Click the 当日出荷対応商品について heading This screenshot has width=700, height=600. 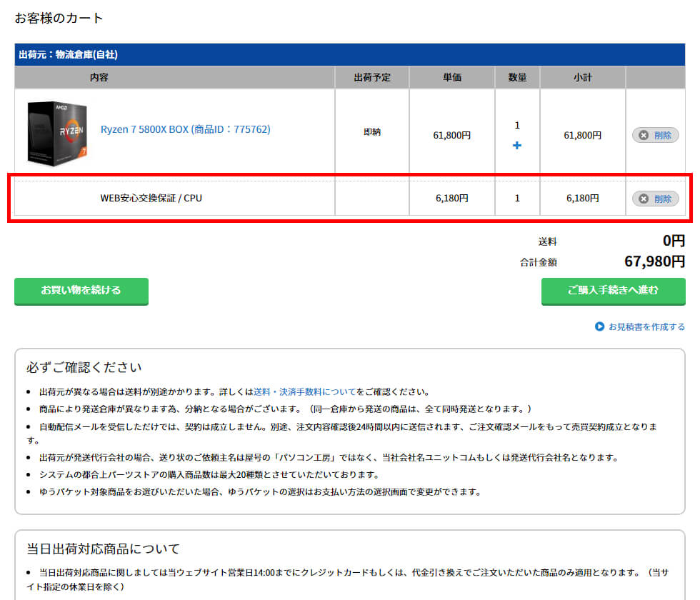[x=103, y=549]
